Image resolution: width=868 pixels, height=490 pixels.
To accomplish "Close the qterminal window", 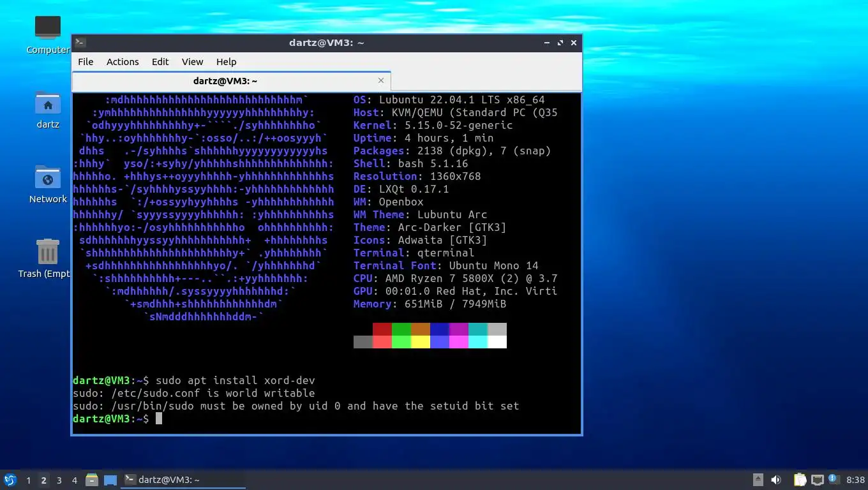I will point(574,43).
